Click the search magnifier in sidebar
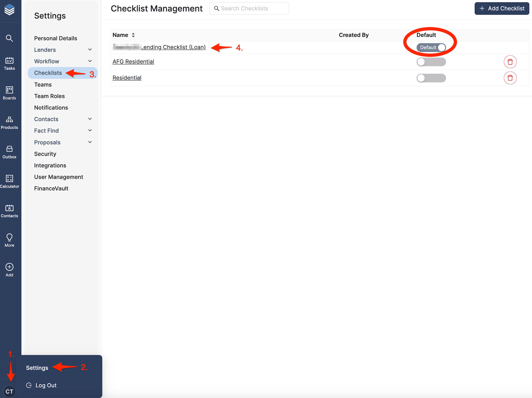 [x=9, y=38]
